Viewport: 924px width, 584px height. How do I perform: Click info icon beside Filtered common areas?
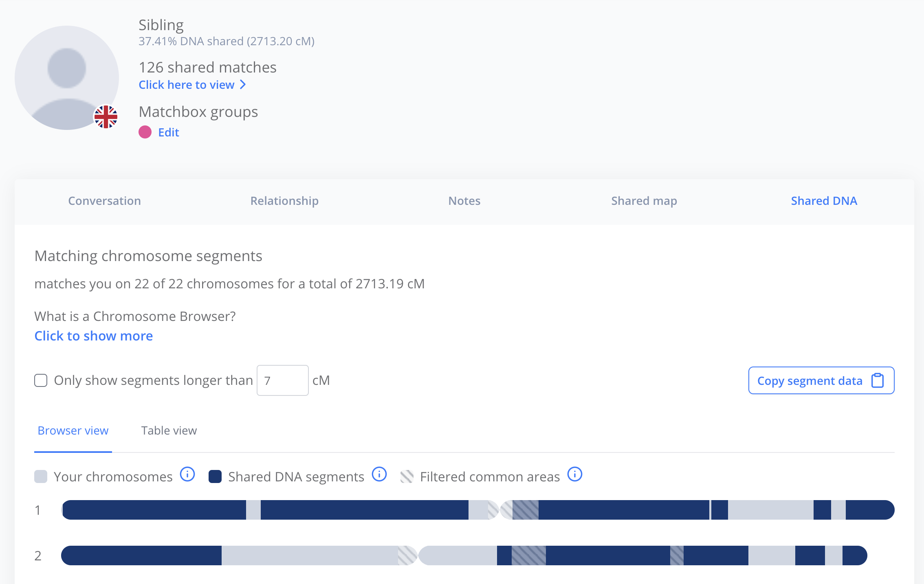[575, 474]
